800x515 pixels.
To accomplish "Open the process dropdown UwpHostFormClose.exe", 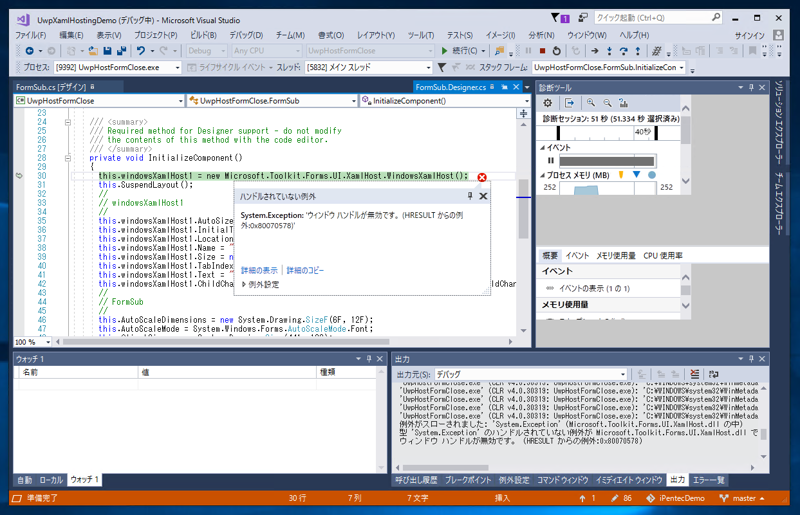I will [117, 67].
